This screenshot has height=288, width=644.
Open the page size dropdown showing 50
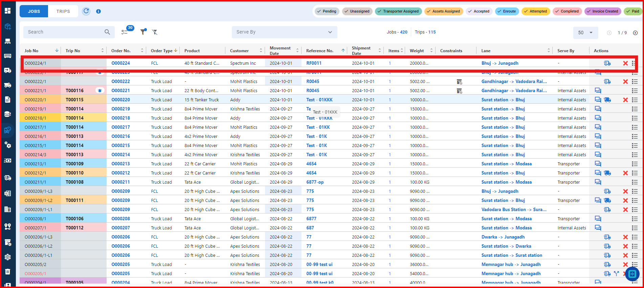coord(585,33)
